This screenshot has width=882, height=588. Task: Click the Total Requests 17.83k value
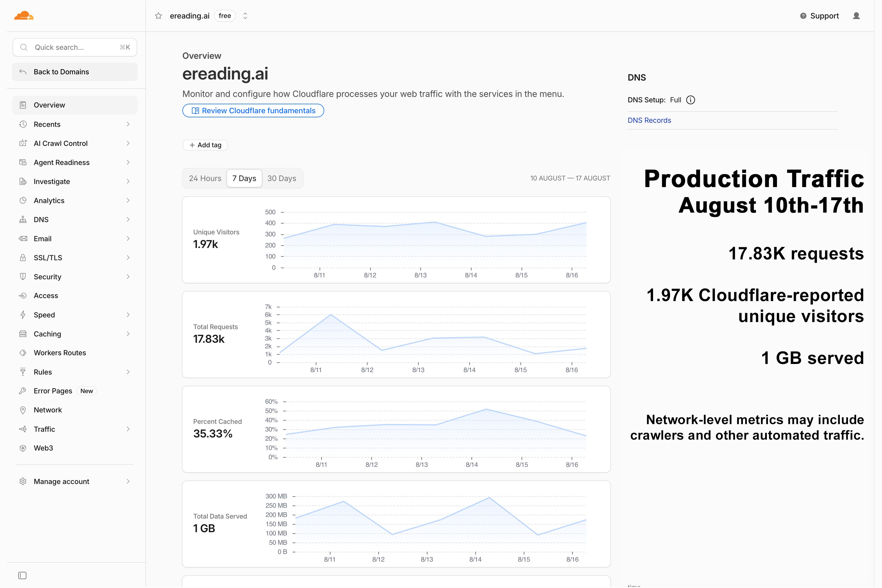tap(209, 339)
